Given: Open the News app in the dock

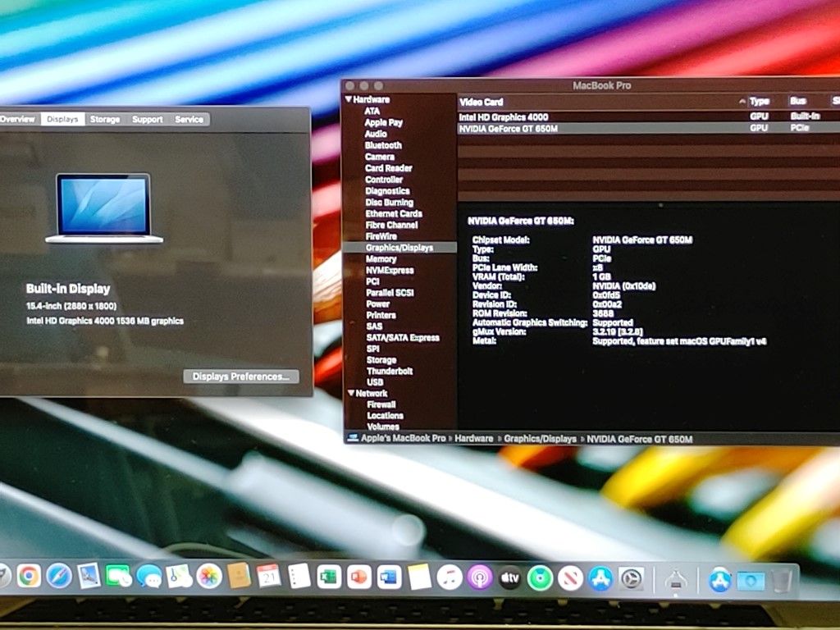Looking at the screenshot, I should [x=571, y=578].
